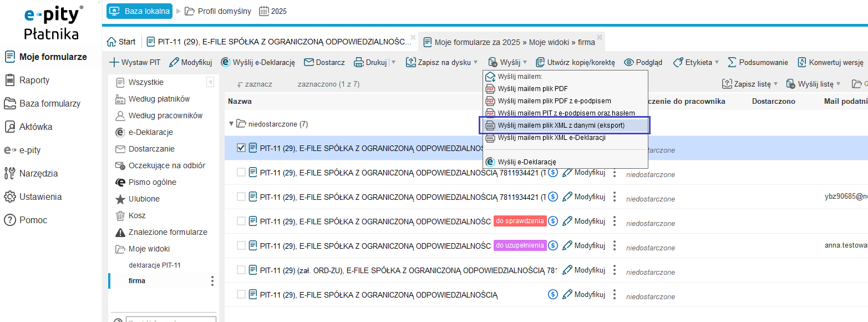Click the Baza lokalna button
Viewport: 868px width, 322px height.
(139, 11)
